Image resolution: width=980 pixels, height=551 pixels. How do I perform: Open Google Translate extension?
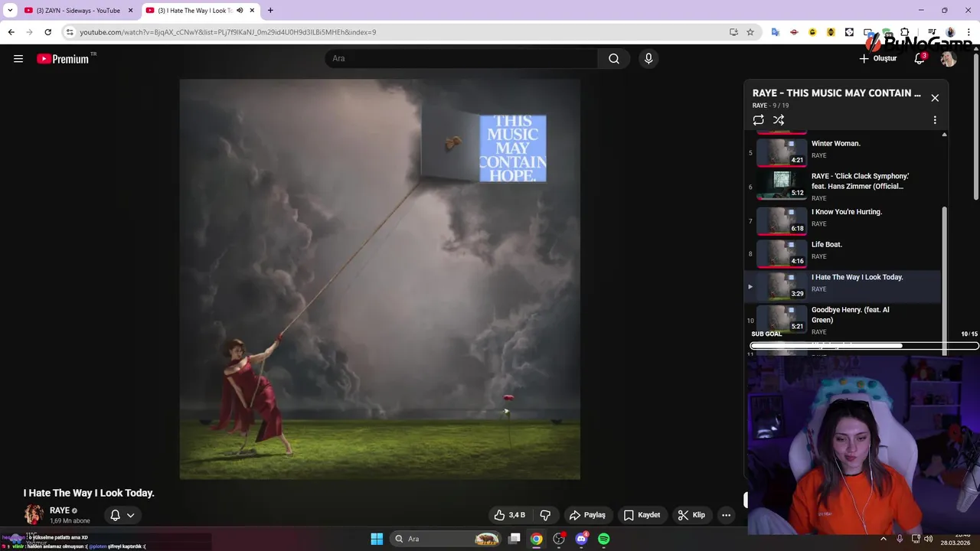click(x=775, y=32)
